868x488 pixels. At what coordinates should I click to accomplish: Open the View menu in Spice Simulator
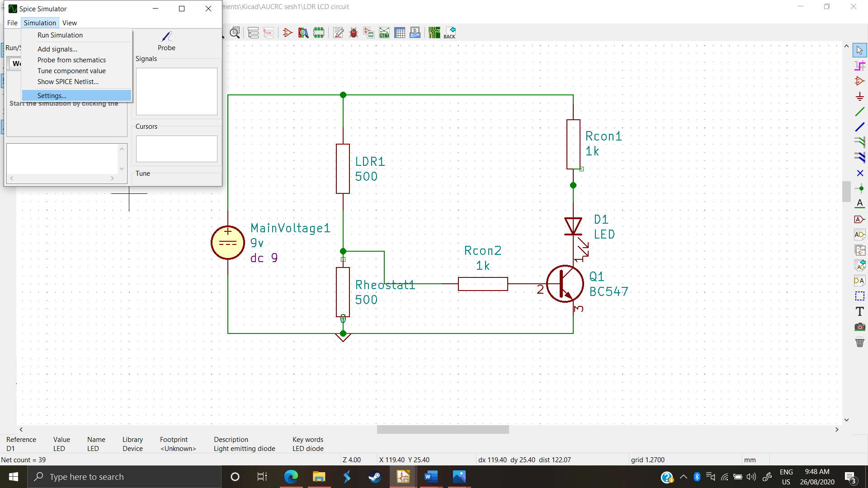(x=69, y=23)
